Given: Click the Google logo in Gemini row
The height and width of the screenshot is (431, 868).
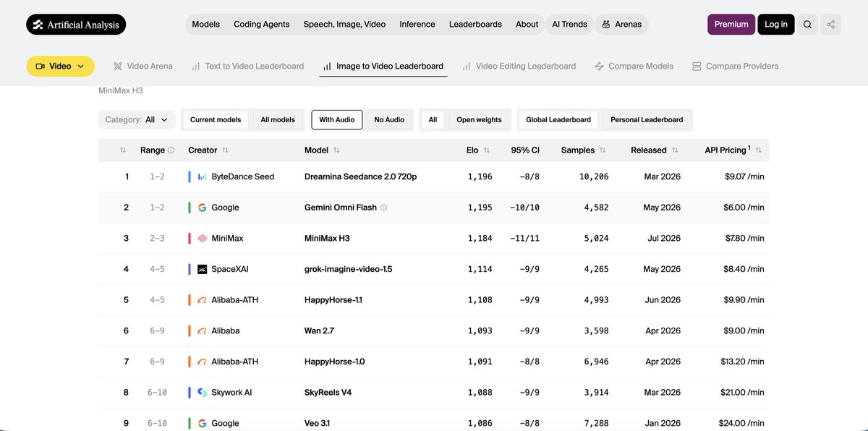Looking at the screenshot, I should (x=203, y=208).
